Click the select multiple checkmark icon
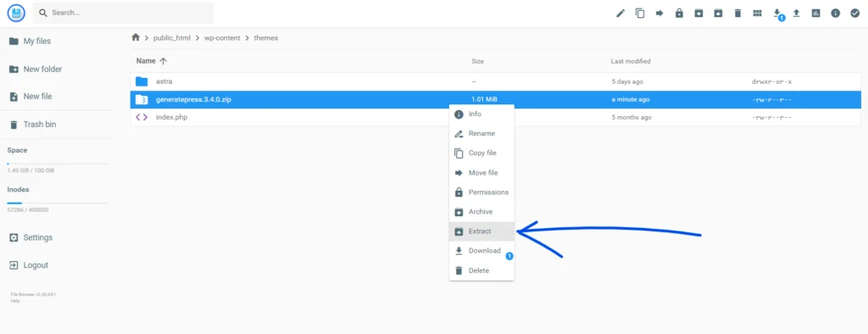 pyautogui.click(x=854, y=14)
